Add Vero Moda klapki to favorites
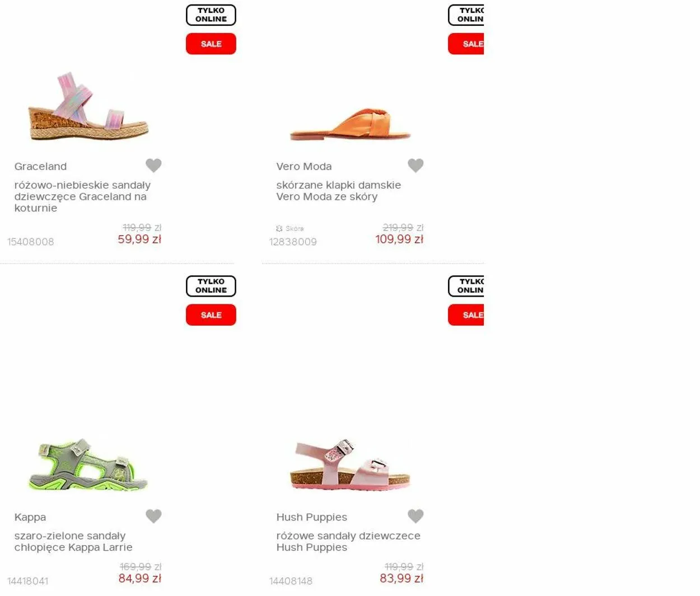 (416, 165)
